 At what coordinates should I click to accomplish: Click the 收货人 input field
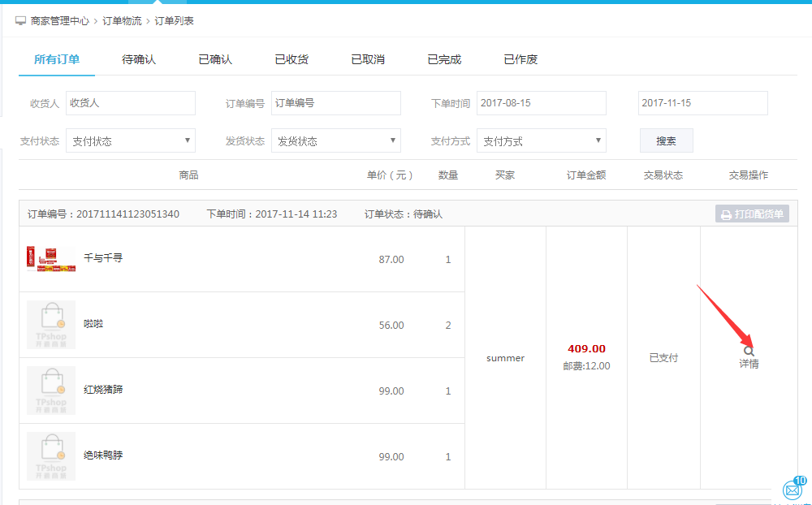pos(130,103)
